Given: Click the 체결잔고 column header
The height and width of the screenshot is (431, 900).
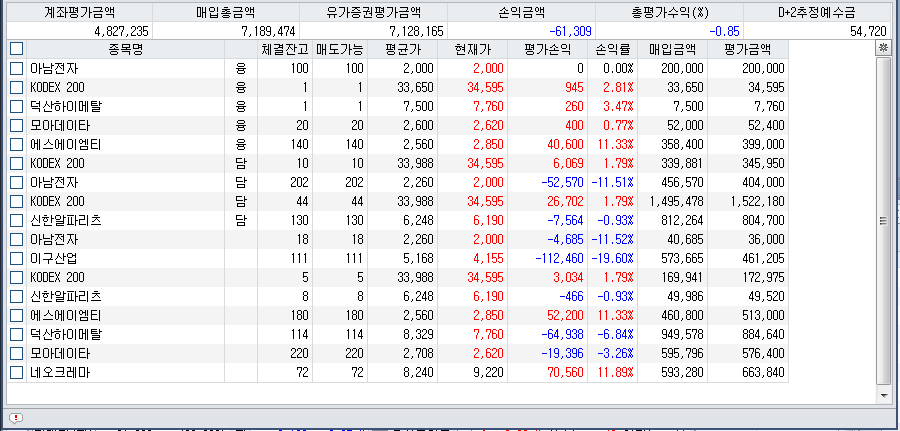Looking at the screenshot, I should click(284, 49).
